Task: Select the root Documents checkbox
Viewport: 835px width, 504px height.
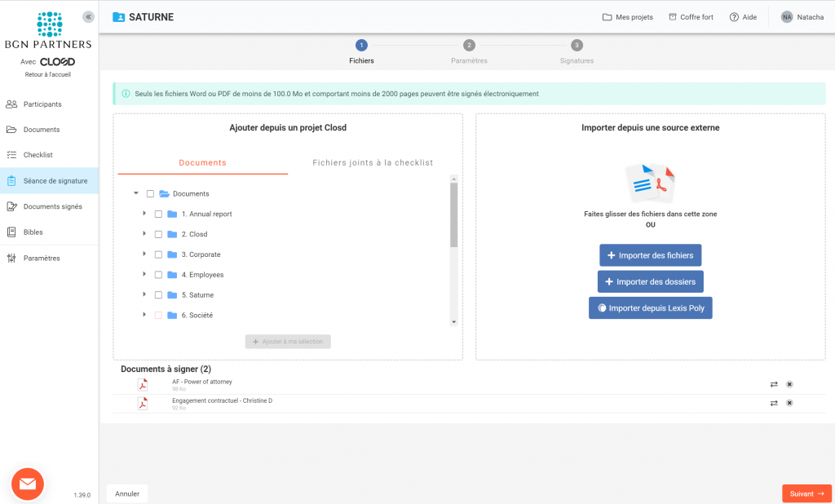Action: (150, 193)
